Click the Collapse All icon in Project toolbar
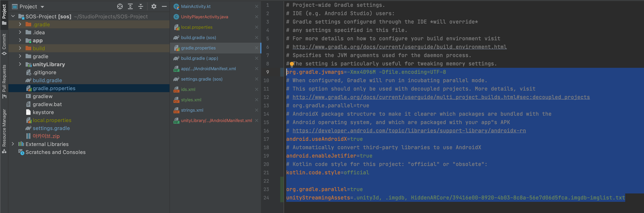The height and width of the screenshot is (213, 644). tap(141, 7)
